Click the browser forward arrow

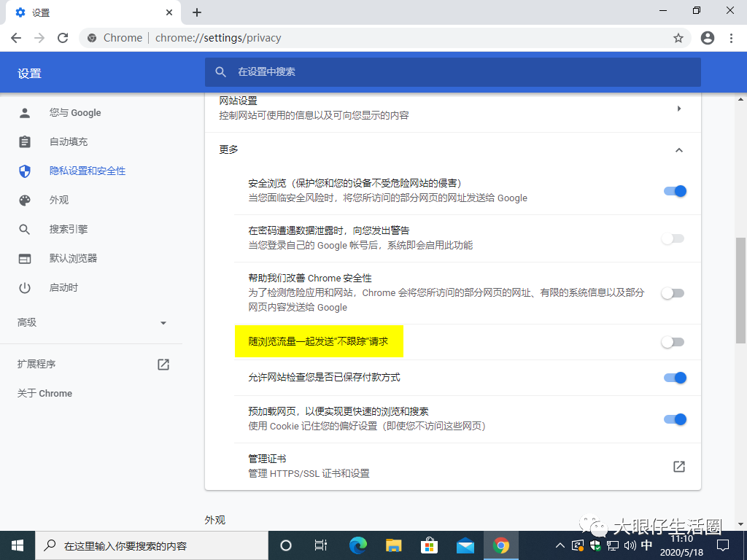tap(39, 38)
